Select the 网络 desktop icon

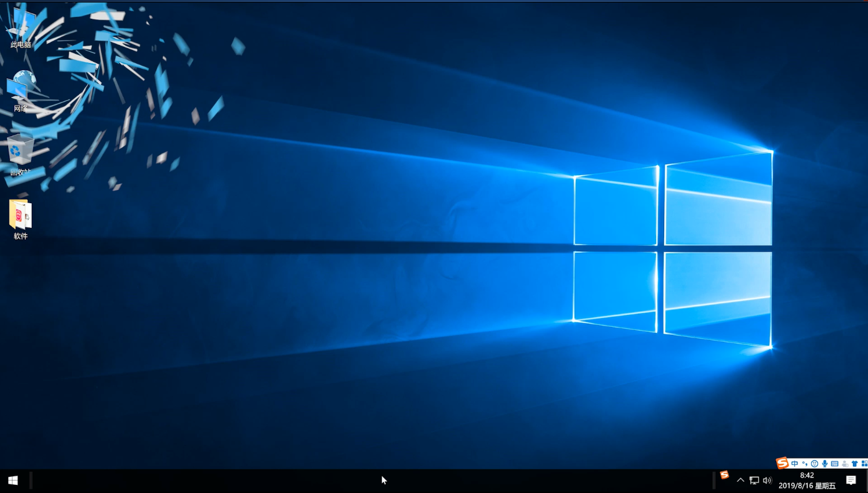tap(21, 92)
